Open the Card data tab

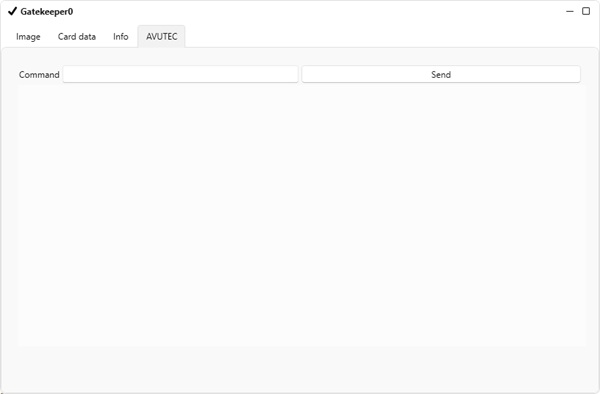point(77,37)
